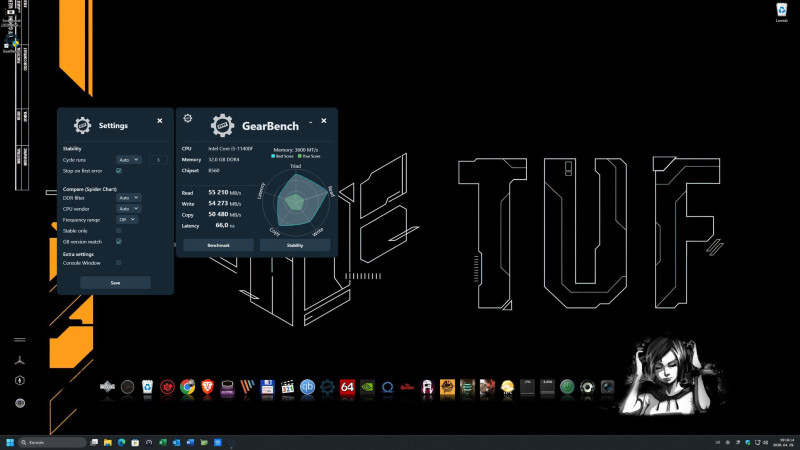This screenshot has height=450, width=800.
Task: Toggle GB version match checkbox
Action: coord(119,241)
